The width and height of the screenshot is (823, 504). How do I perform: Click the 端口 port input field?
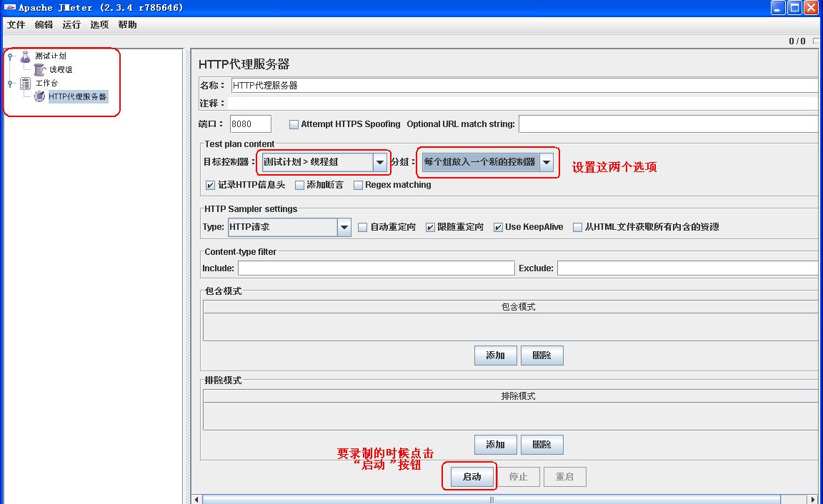(250, 124)
